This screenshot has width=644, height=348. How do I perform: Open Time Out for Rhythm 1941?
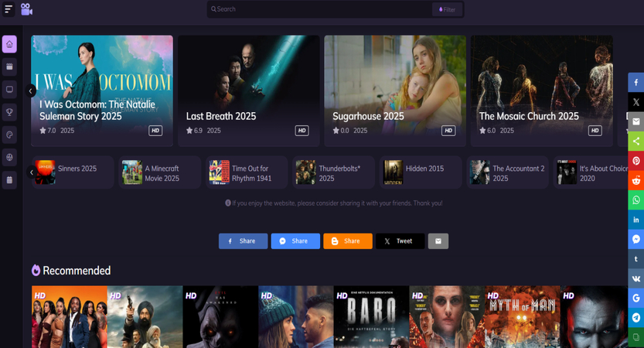247,172
